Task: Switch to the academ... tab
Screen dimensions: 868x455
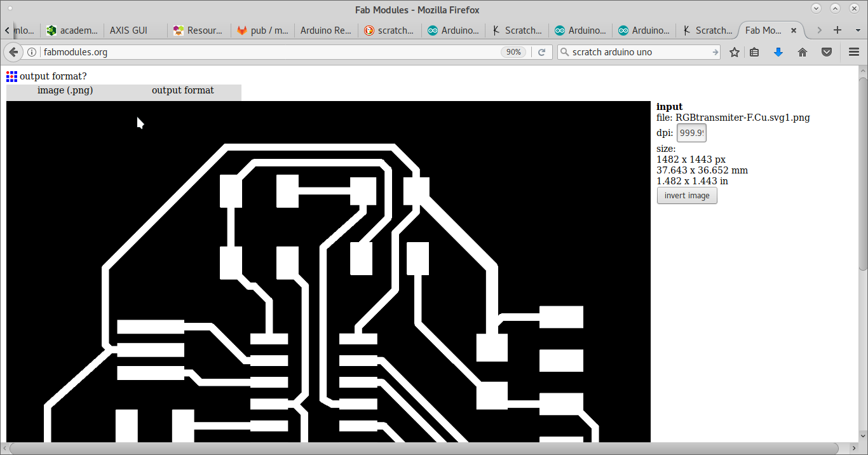Action: (72, 30)
